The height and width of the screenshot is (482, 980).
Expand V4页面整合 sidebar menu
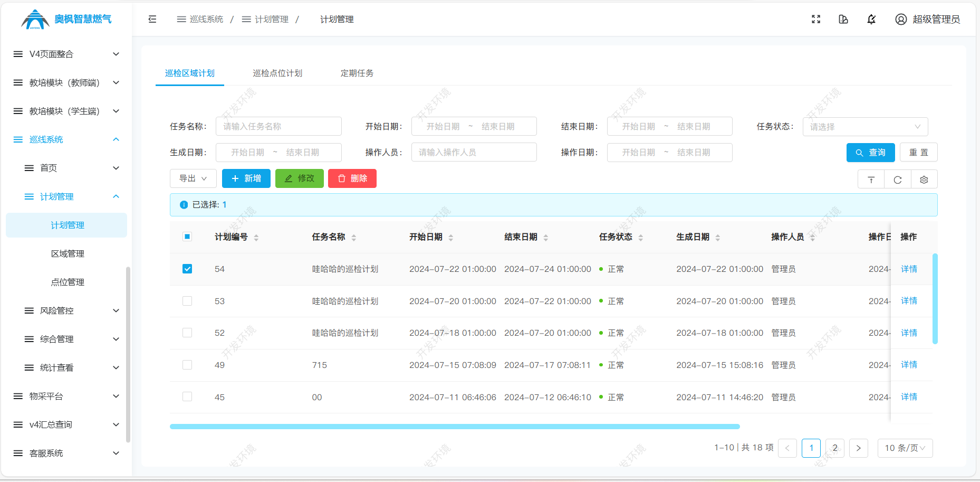tap(66, 54)
